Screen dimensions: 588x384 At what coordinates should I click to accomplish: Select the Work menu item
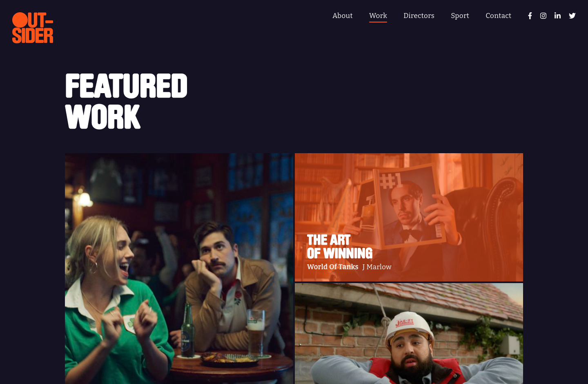click(x=378, y=16)
